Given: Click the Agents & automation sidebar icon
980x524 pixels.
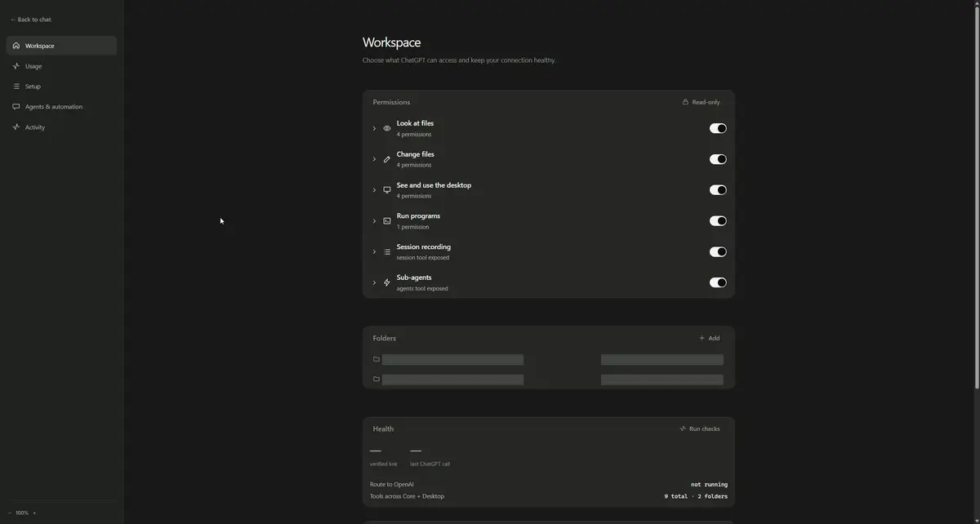Looking at the screenshot, I should (16, 107).
